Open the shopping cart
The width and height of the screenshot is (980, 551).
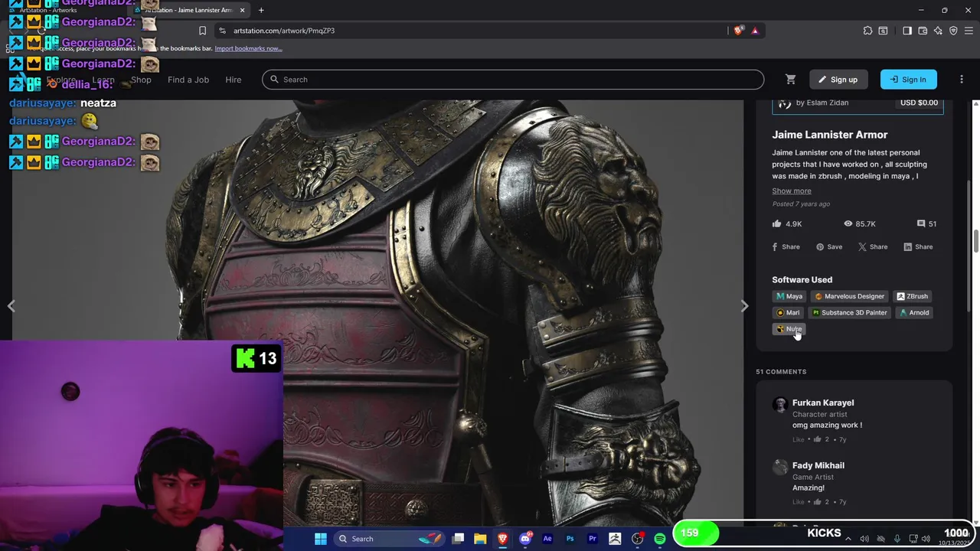[x=791, y=80]
